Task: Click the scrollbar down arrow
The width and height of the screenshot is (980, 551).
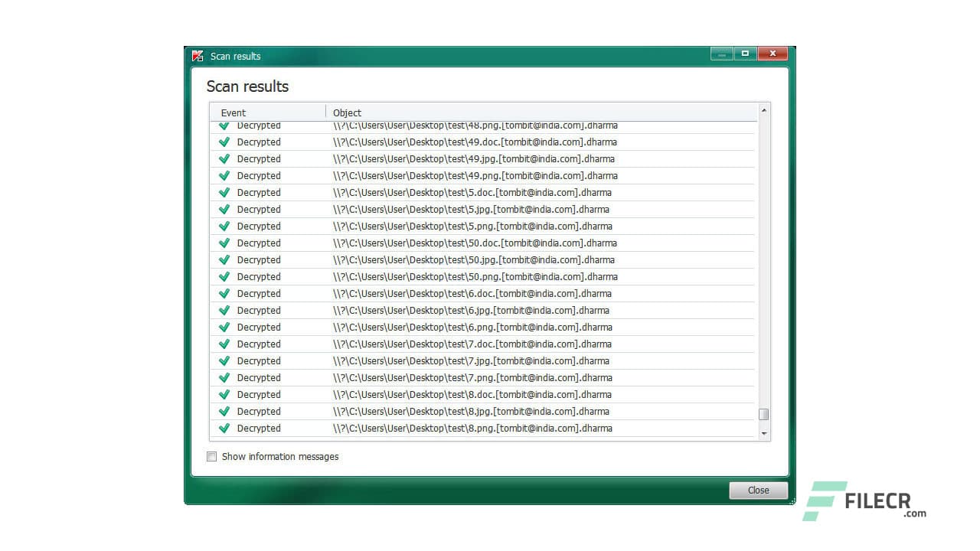Action: click(x=763, y=432)
